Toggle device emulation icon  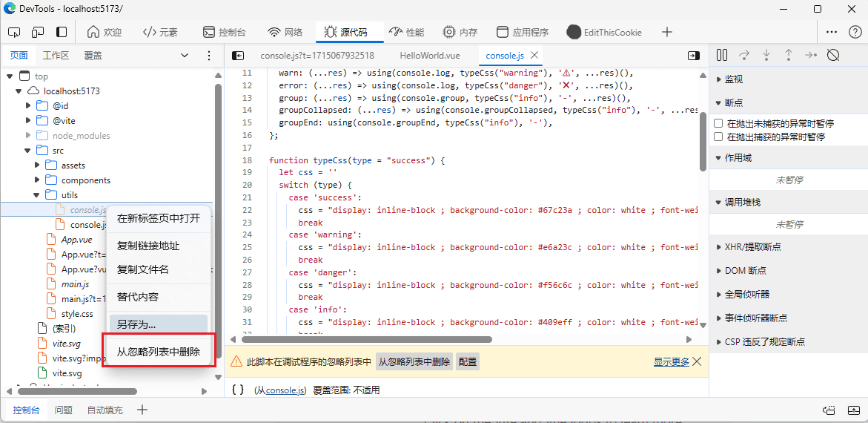(x=38, y=32)
